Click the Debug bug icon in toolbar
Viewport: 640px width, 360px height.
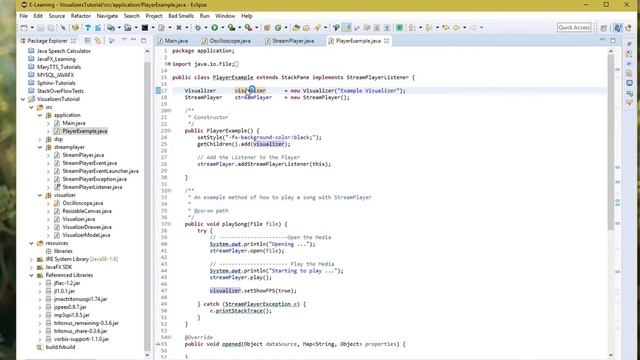tap(198, 27)
